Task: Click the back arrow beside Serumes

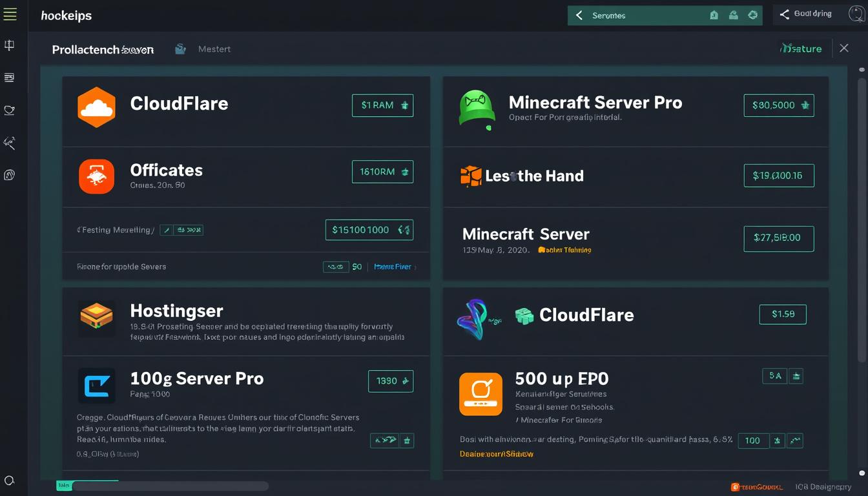Action: (x=579, y=15)
